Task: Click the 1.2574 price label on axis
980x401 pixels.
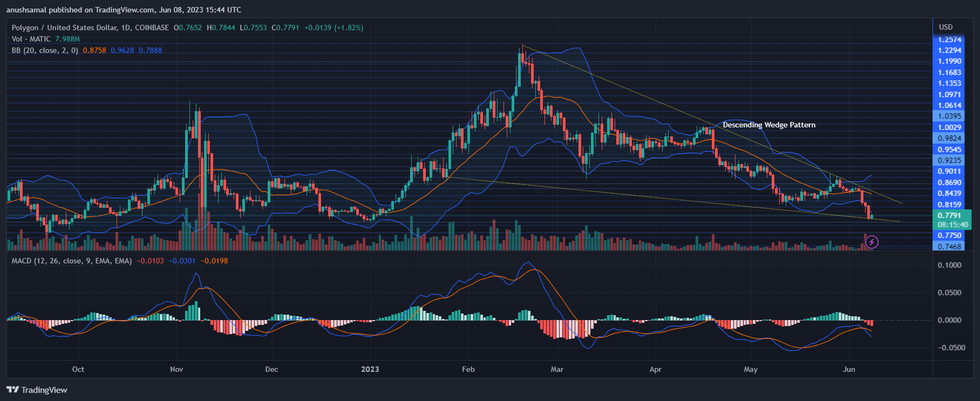Action: 949,39
